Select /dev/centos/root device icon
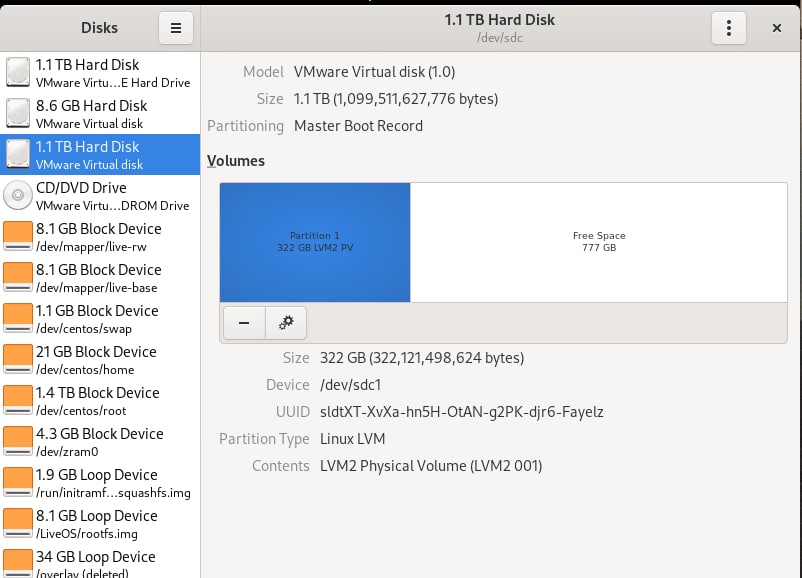Screen dimensions: 802x578 click(18, 399)
